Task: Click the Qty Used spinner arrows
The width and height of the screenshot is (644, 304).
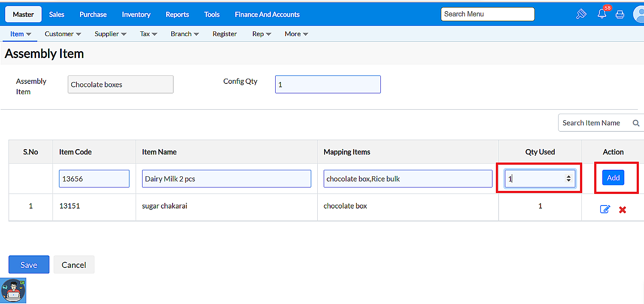Action: pyautogui.click(x=568, y=178)
